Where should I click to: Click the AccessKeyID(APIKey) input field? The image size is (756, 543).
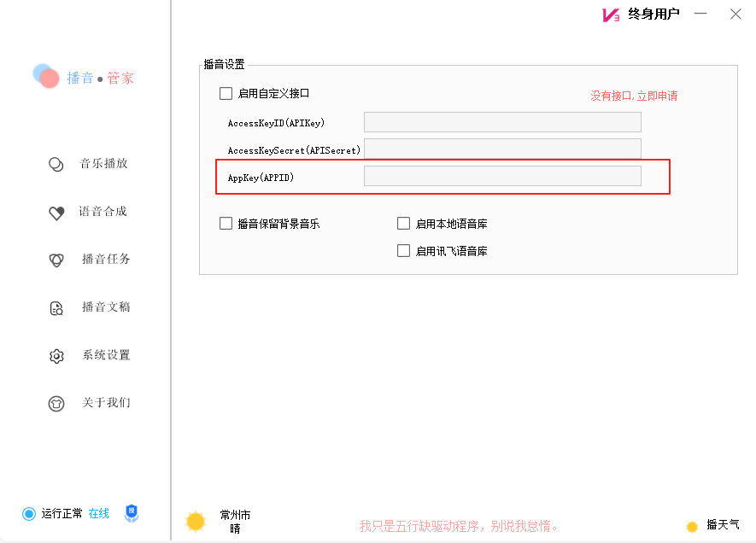502,122
